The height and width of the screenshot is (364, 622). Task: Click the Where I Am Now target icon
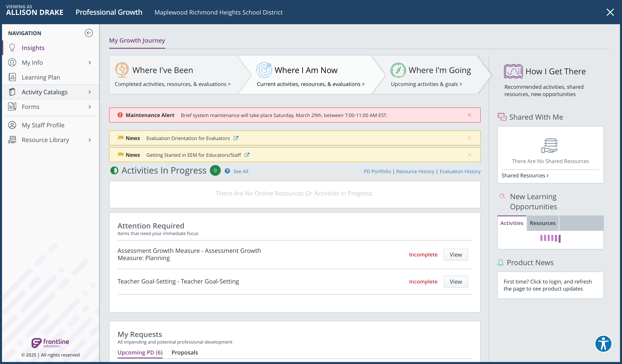point(264,70)
